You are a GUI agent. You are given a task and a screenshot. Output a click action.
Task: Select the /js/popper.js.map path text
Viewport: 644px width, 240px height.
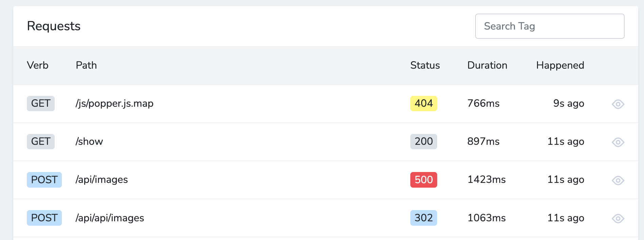(x=114, y=103)
